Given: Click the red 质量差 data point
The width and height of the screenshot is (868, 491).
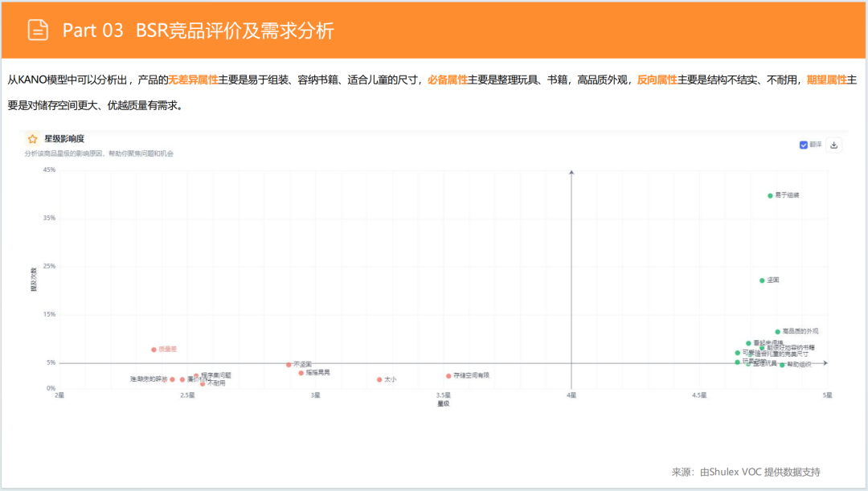Looking at the screenshot, I should (154, 350).
